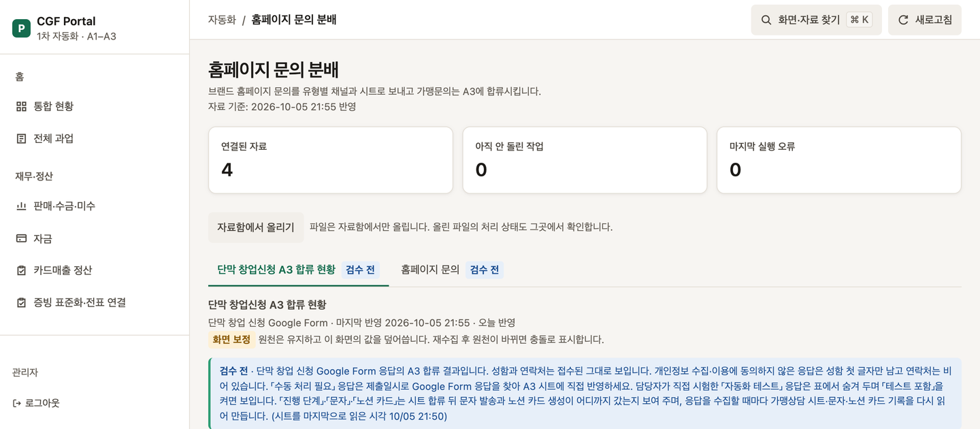Click the 자동화 breadcrumb link
Viewport: 980px width, 429px height.
point(222,20)
